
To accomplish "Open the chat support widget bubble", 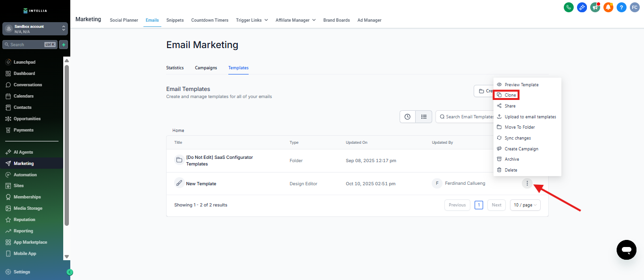I will coord(626,249).
